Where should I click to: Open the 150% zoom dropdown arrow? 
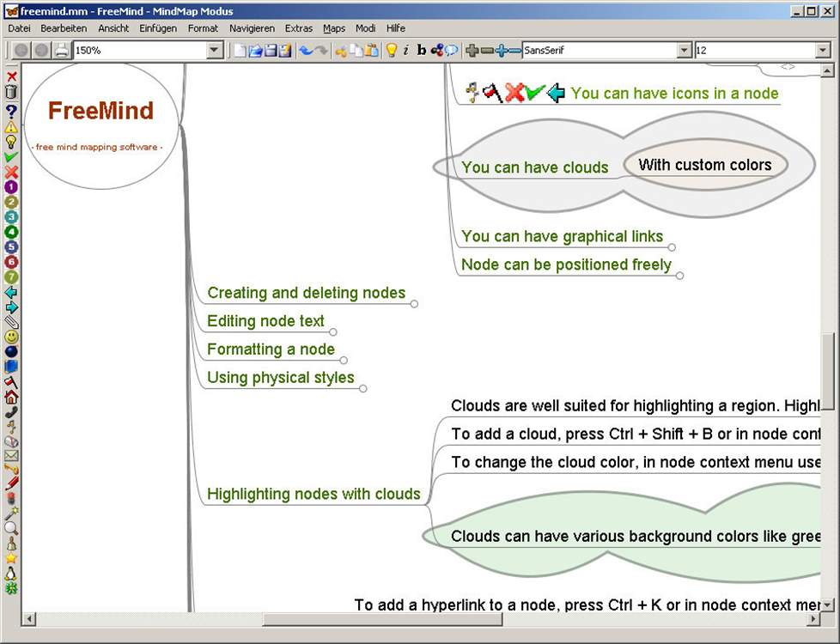click(215, 51)
